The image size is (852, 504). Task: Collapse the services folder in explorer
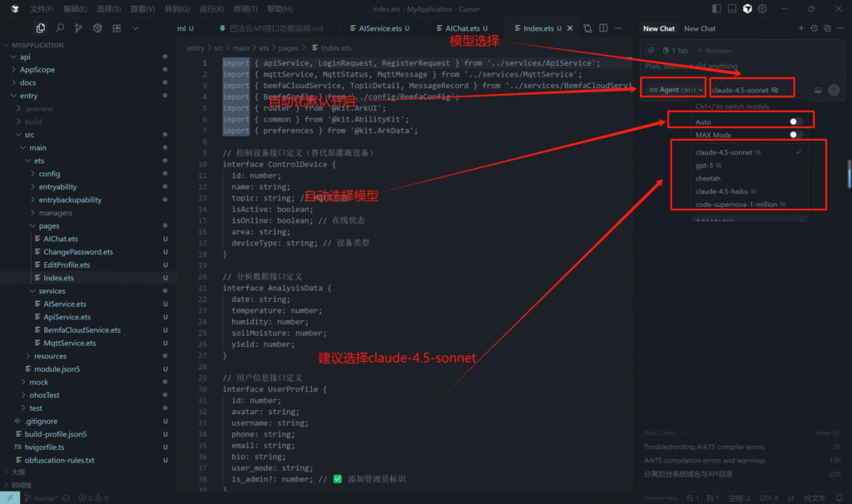(52, 291)
